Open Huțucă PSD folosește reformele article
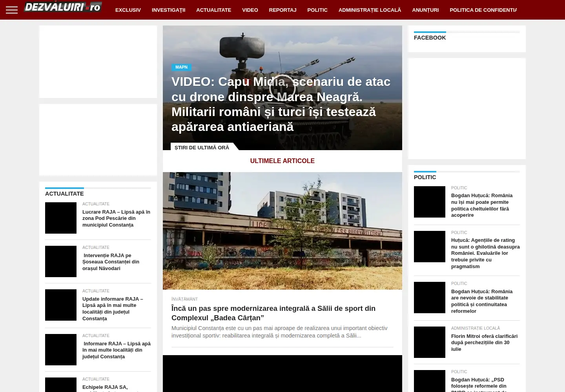 (479, 385)
